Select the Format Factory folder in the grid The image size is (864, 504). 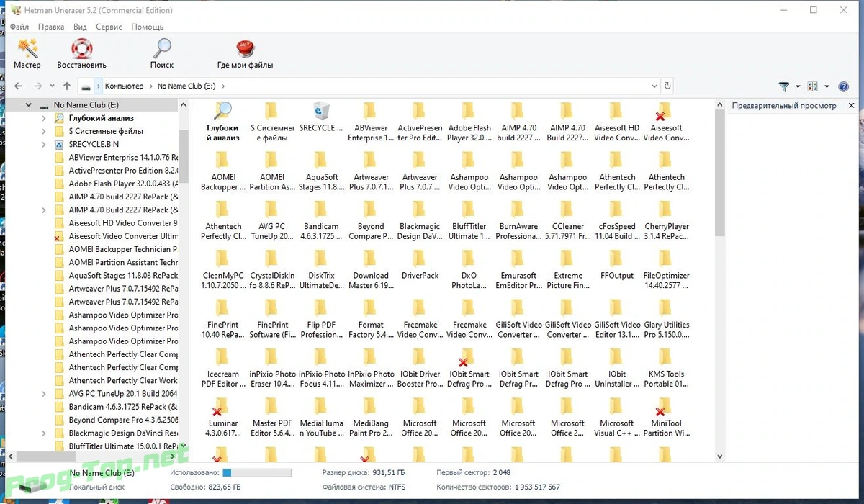370,319
